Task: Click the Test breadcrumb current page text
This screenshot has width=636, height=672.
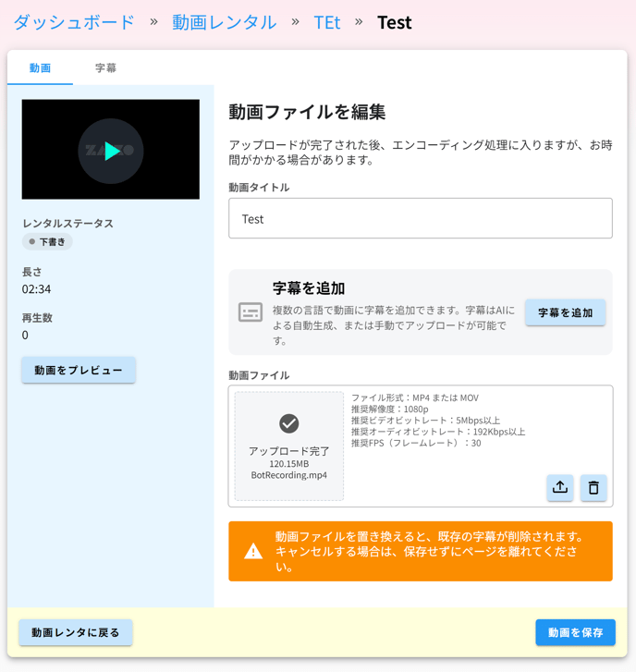Action: [395, 22]
